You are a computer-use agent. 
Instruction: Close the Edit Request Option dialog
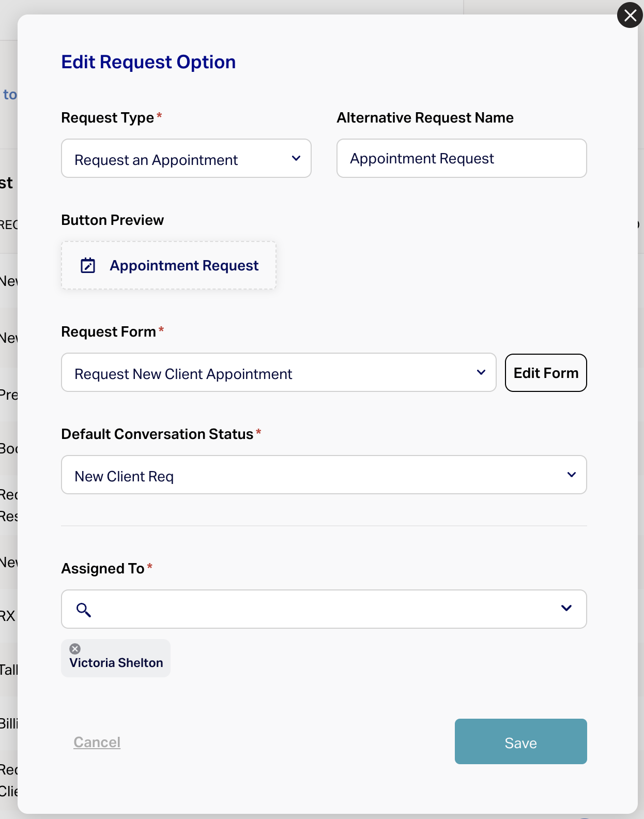(630, 16)
